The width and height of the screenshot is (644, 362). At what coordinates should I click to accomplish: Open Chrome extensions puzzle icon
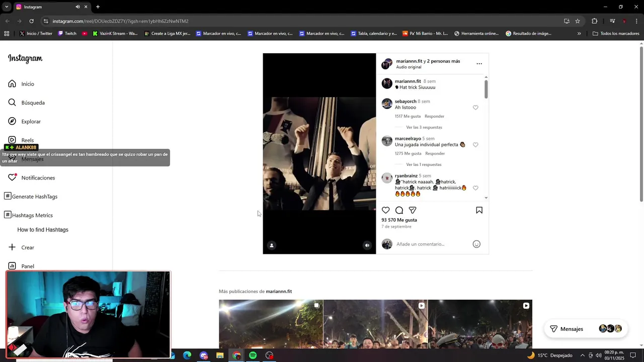coord(594,21)
